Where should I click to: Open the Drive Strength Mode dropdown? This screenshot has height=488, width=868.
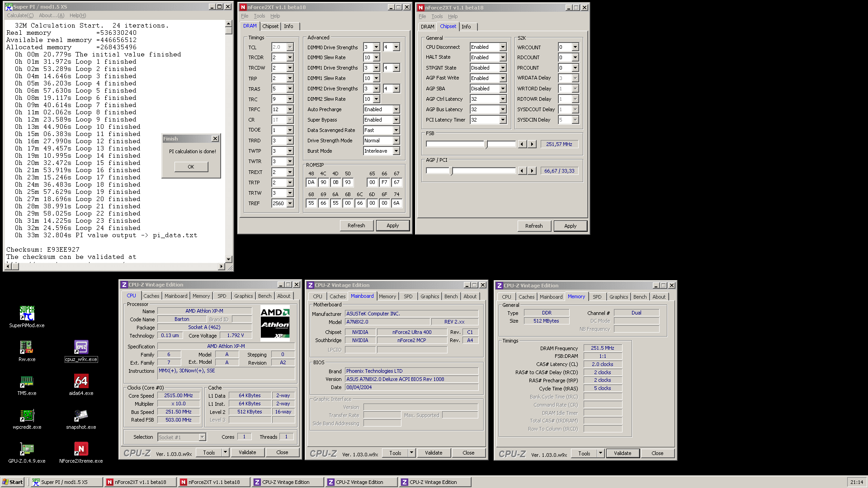point(396,141)
